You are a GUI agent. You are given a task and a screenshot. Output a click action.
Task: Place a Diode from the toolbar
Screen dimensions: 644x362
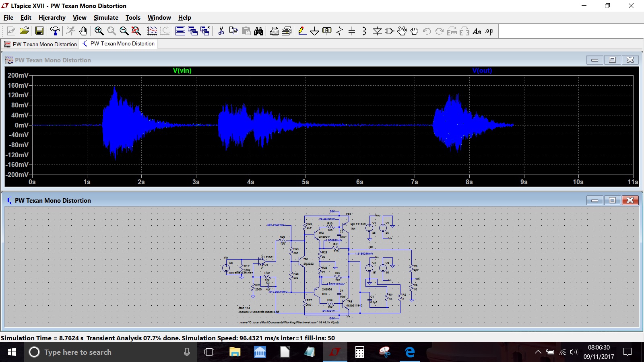(377, 31)
